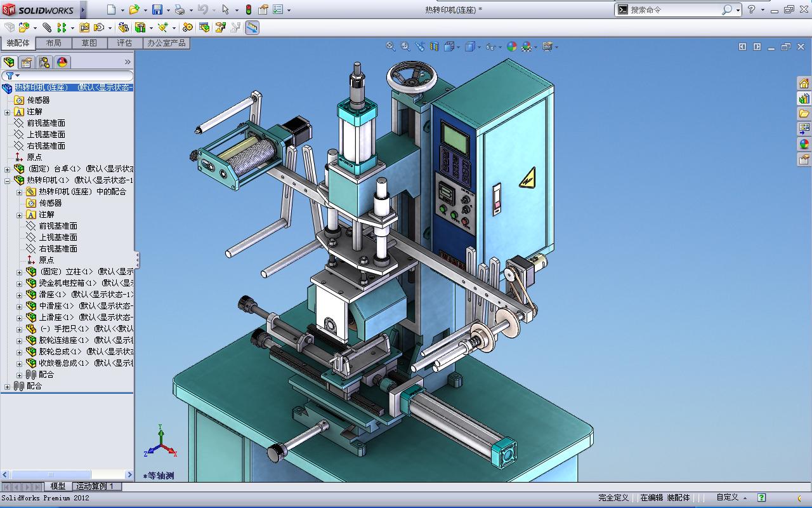Click the Select cursor tool
The height and width of the screenshot is (508, 812).
(225, 10)
